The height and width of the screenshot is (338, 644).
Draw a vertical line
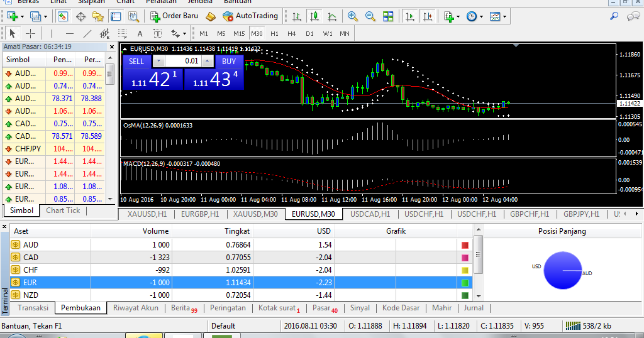[52, 34]
